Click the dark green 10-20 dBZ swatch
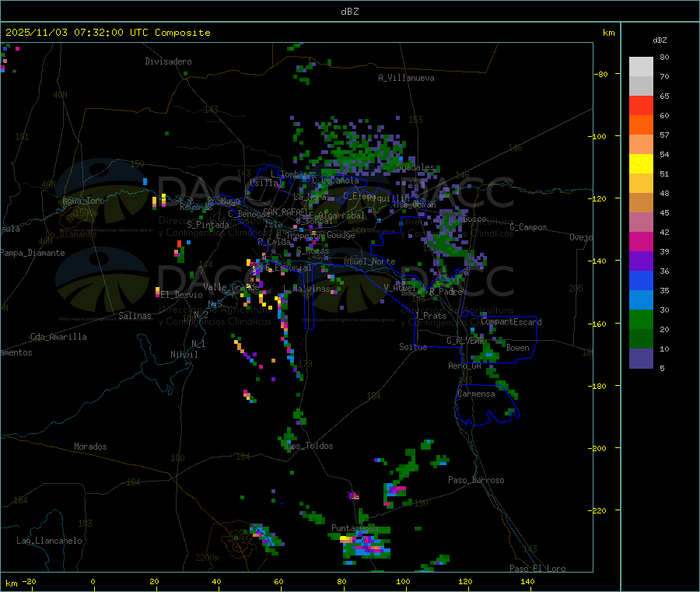Viewport: 700px width, 592px height. click(x=641, y=339)
